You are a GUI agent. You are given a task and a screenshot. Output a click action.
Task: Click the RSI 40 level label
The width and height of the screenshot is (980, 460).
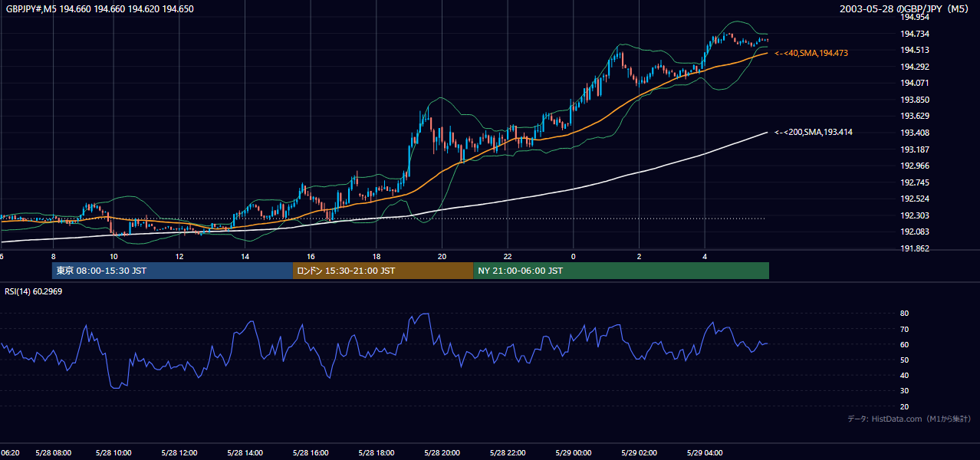pyautogui.click(x=905, y=375)
